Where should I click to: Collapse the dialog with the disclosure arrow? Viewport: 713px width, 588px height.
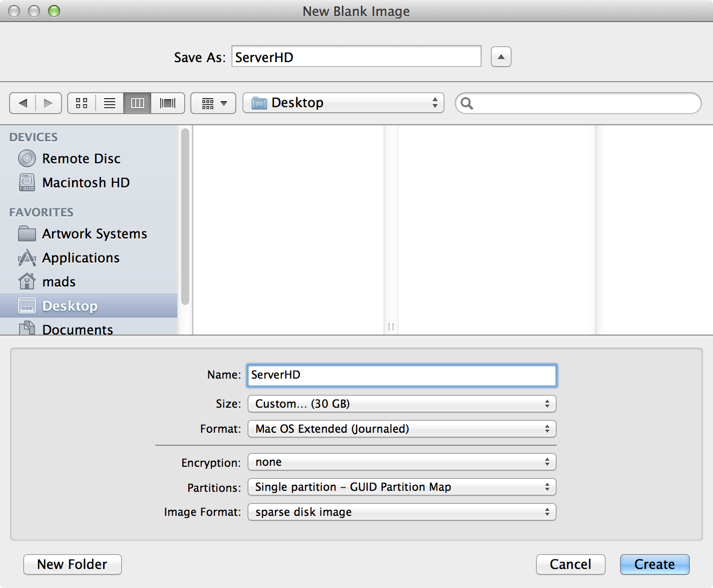coord(500,57)
